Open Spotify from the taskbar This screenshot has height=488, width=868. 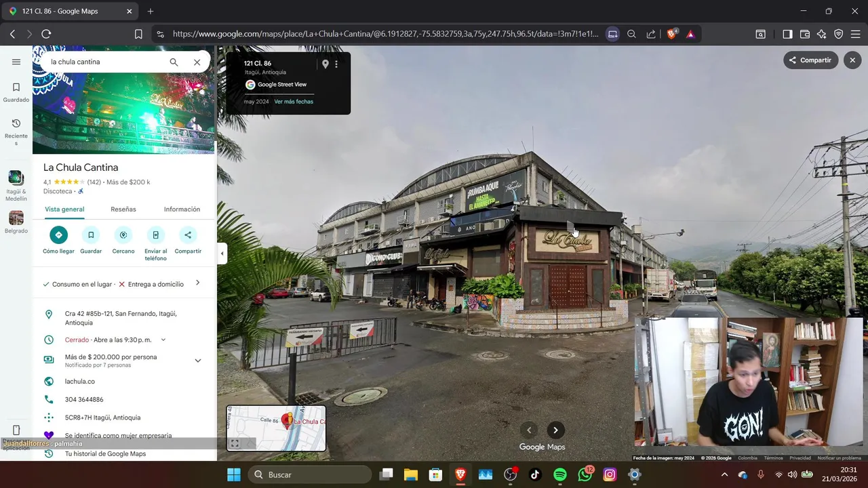[560, 474]
